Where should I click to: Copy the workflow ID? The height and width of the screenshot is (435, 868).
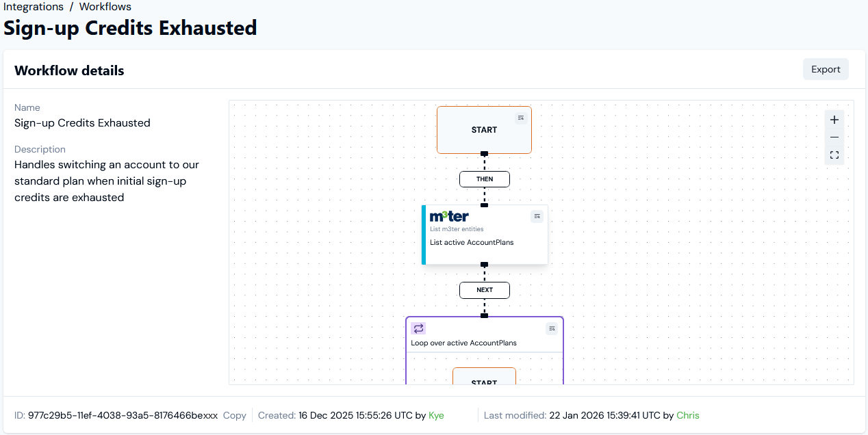(235, 415)
